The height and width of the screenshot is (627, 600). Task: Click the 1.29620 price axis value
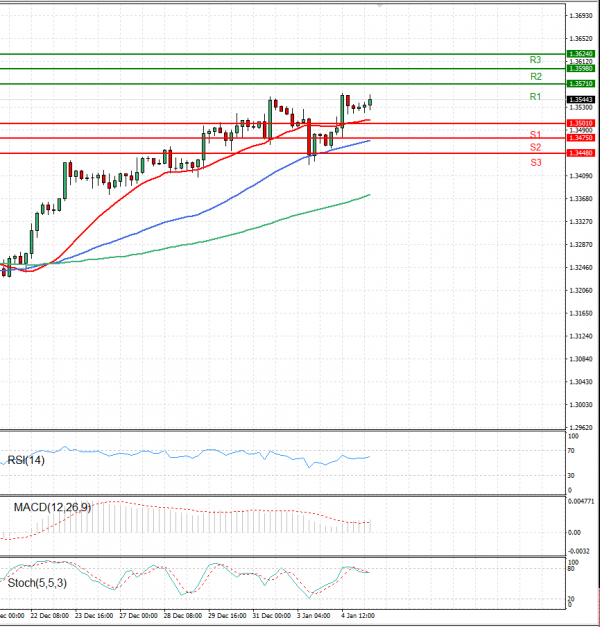tap(581, 427)
